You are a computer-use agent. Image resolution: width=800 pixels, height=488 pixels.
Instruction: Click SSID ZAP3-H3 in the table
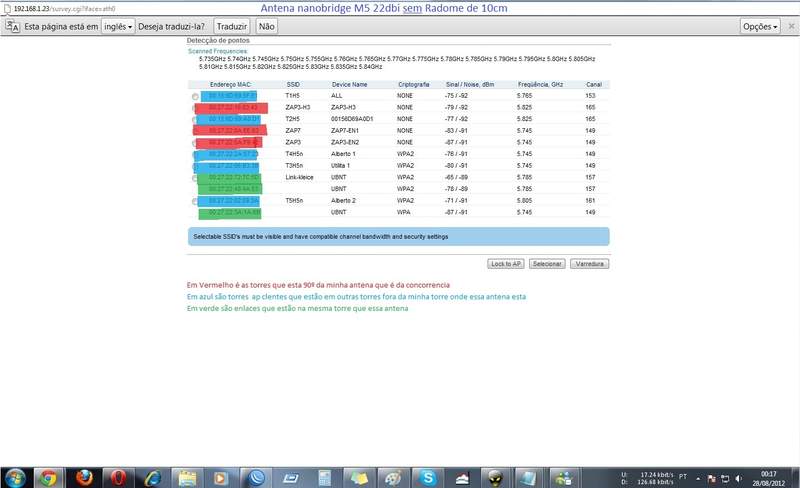pos(297,108)
